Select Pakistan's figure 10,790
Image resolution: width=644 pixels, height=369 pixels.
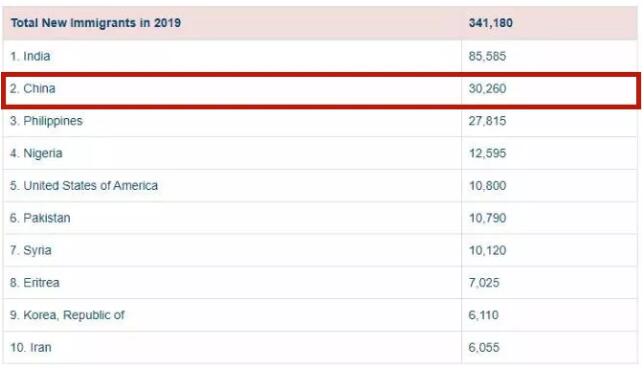(x=487, y=218)
